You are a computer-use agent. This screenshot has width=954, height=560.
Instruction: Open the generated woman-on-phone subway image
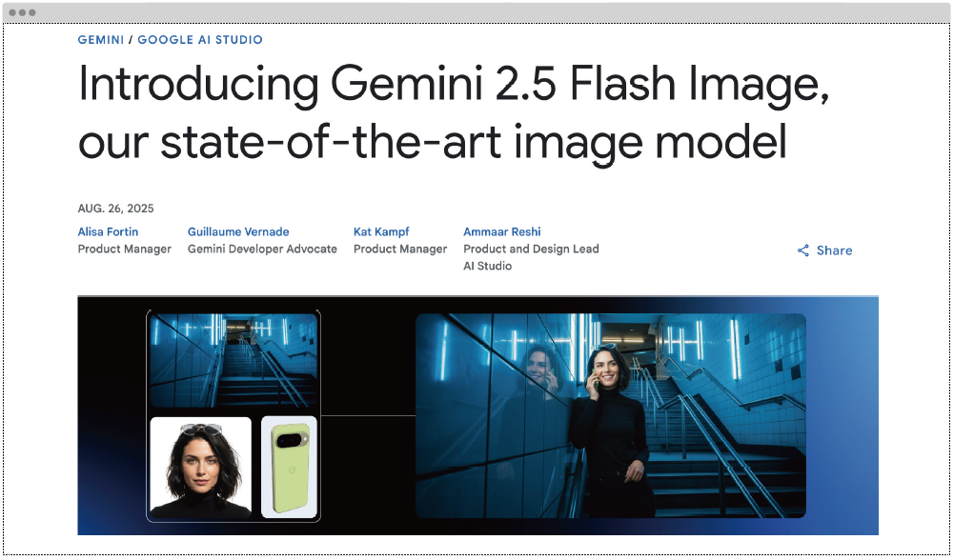[610, 415]
